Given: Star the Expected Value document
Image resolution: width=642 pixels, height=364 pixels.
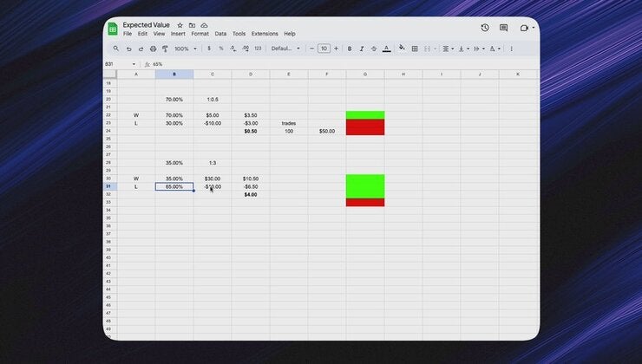Looking at the screenshot, I should click(180, 25).
